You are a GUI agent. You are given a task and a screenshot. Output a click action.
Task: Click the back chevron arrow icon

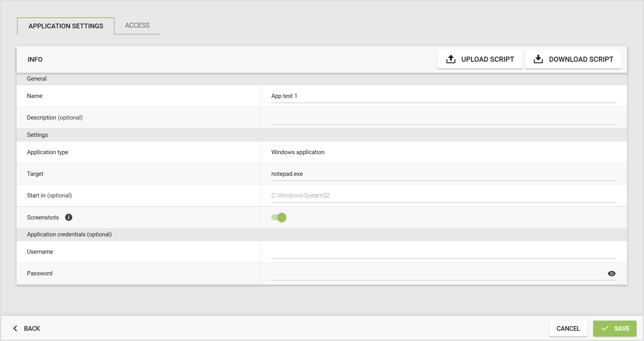point(15,328)
